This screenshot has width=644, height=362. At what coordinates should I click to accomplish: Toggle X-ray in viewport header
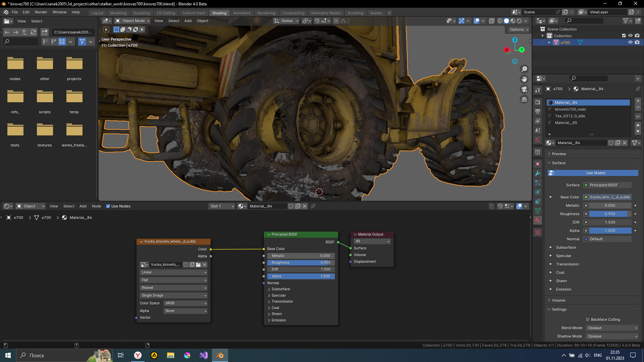pos(491,21)
